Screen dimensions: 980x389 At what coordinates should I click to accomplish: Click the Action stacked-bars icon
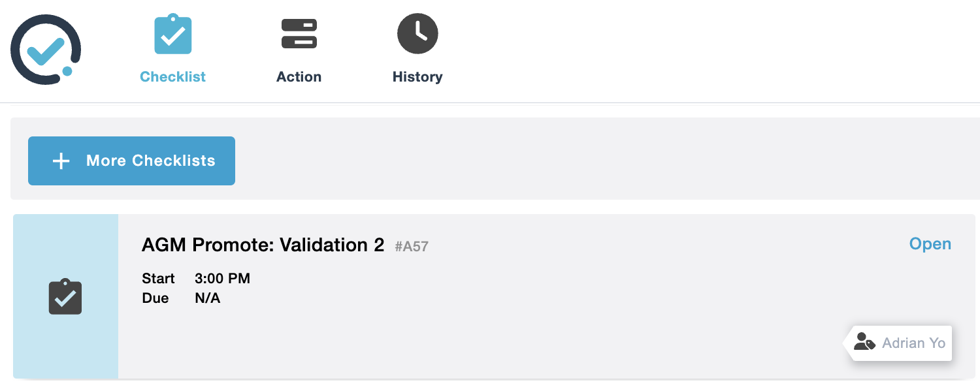pos(299,33)
